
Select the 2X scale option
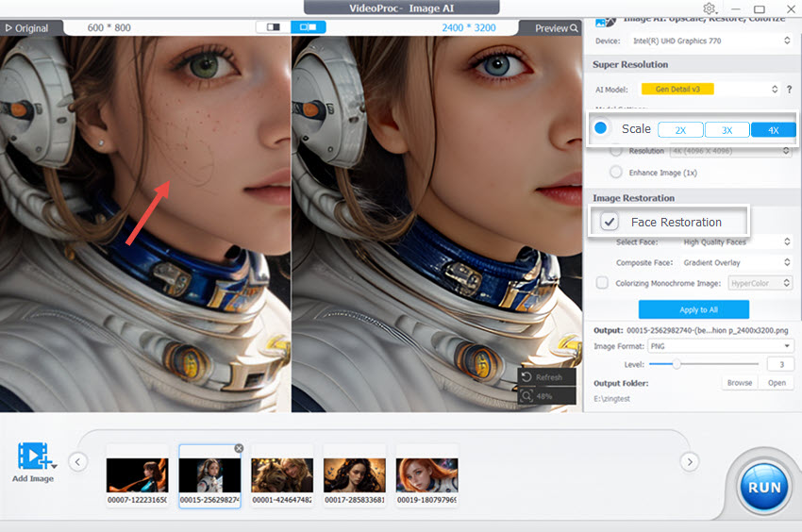pos(680,130)
